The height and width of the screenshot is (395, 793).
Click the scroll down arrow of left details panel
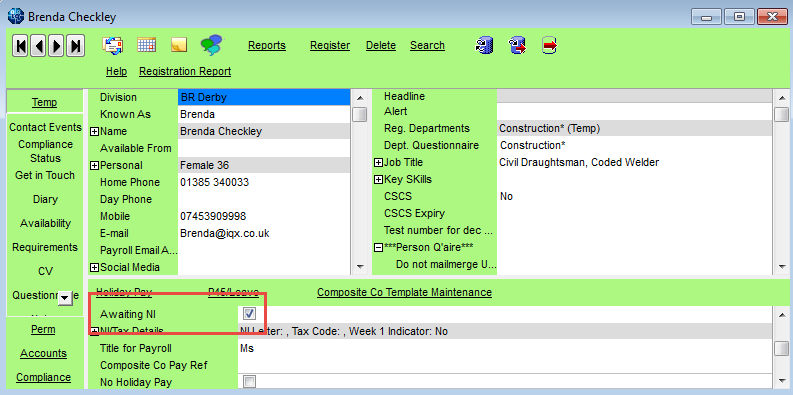pyautogui.click(x=360, y=266)
